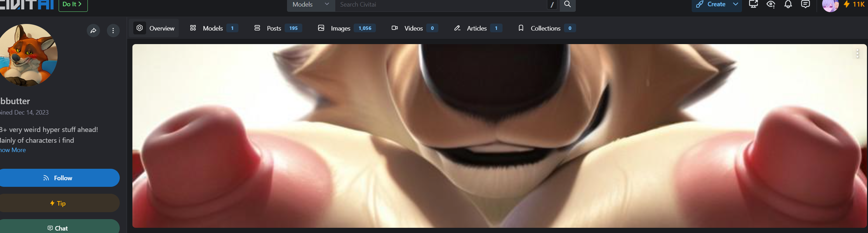Click the Show More link
The image size is (868, 233).
tap(13, 150)
